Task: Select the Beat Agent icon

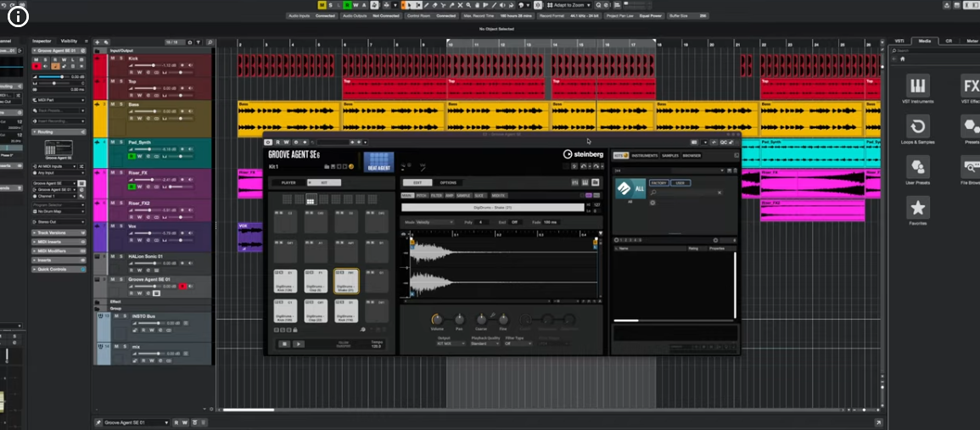Action: click(379, 162)
